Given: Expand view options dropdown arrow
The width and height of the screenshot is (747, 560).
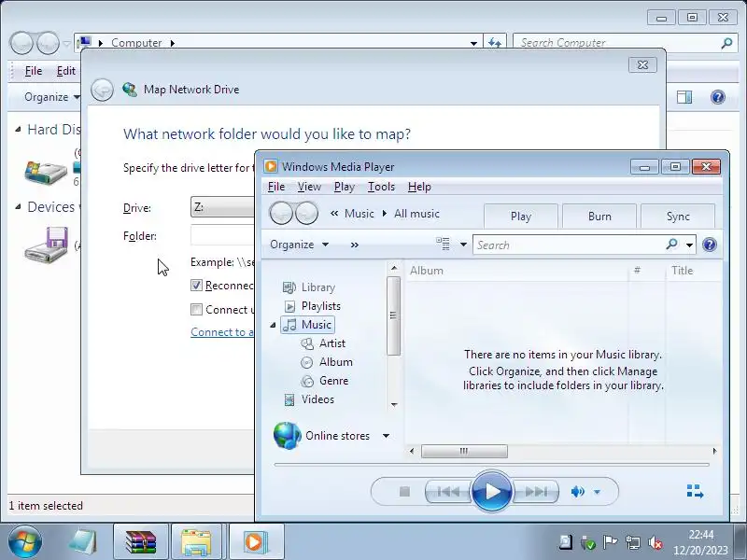Looking at the screenshot, I should tap(463, 245).
